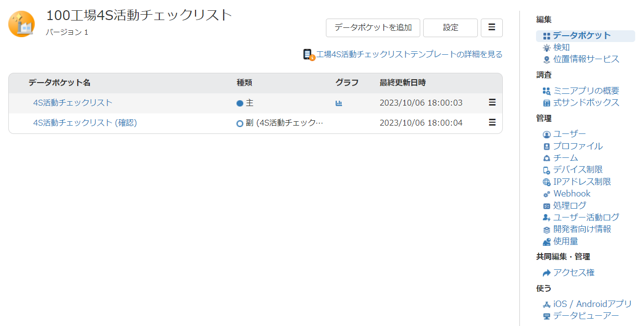Click the IPアドレス制限 globe icon

(547, 182)
